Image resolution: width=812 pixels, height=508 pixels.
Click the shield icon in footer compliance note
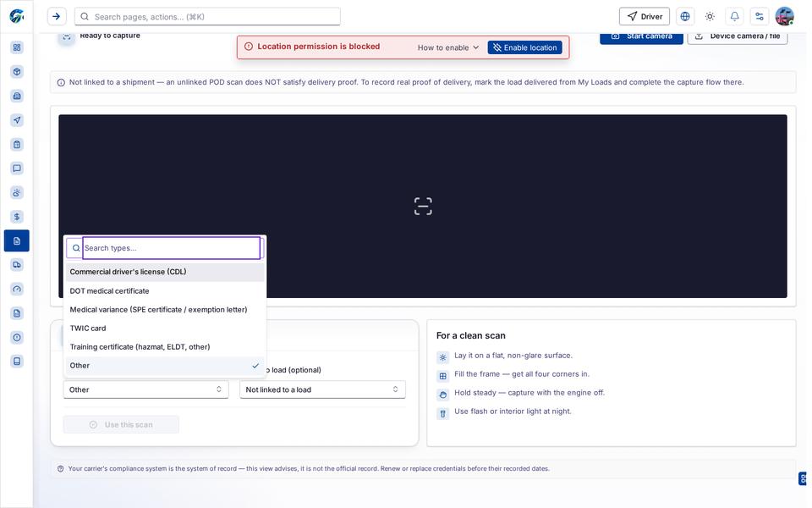click(61, 468)
